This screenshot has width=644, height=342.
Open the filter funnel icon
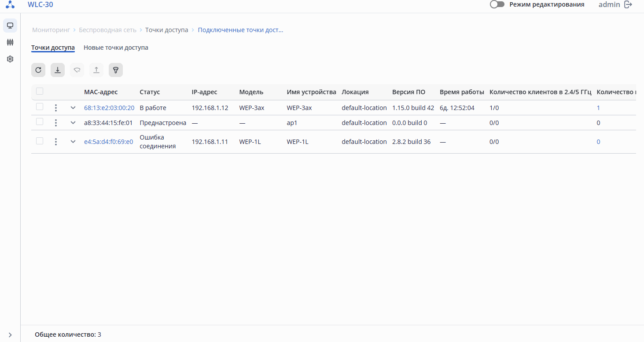pyautogui.click(x=116, y=70)
